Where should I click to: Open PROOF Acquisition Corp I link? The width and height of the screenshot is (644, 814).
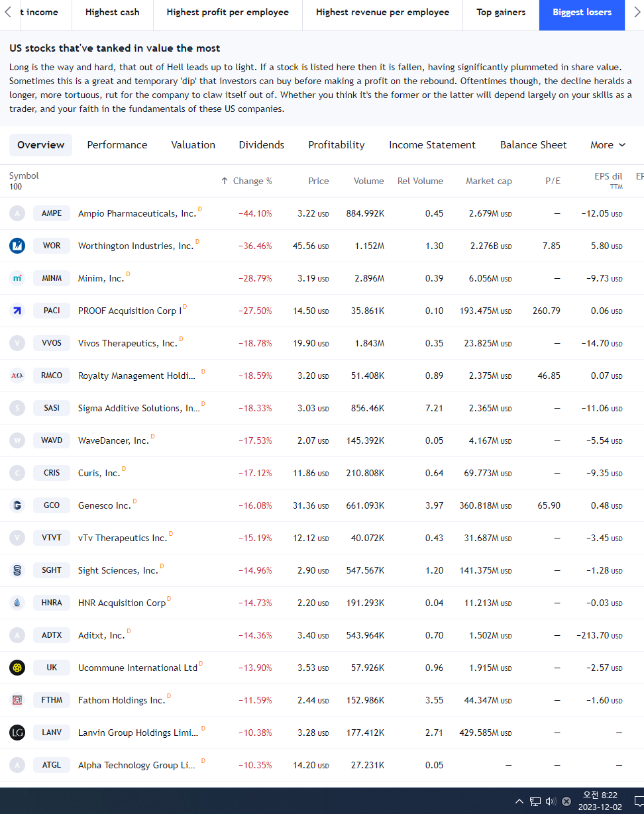tap(130, 311)
